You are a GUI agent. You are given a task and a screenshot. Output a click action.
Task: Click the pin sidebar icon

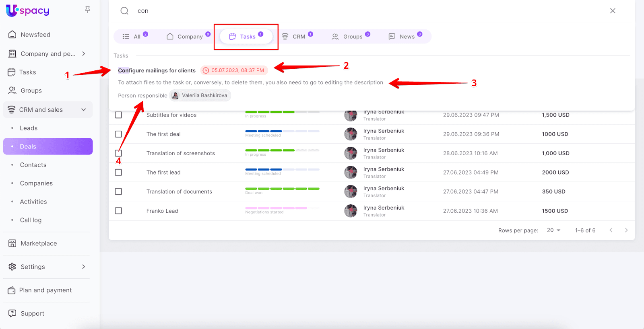(87, 10)
